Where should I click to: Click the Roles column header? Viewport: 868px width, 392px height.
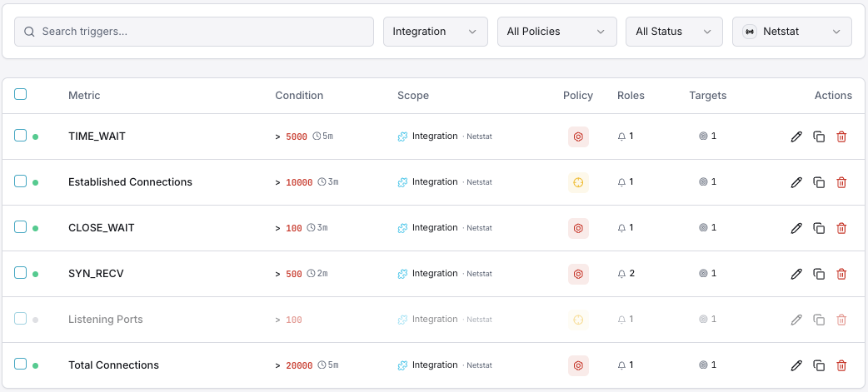(631, 96)
